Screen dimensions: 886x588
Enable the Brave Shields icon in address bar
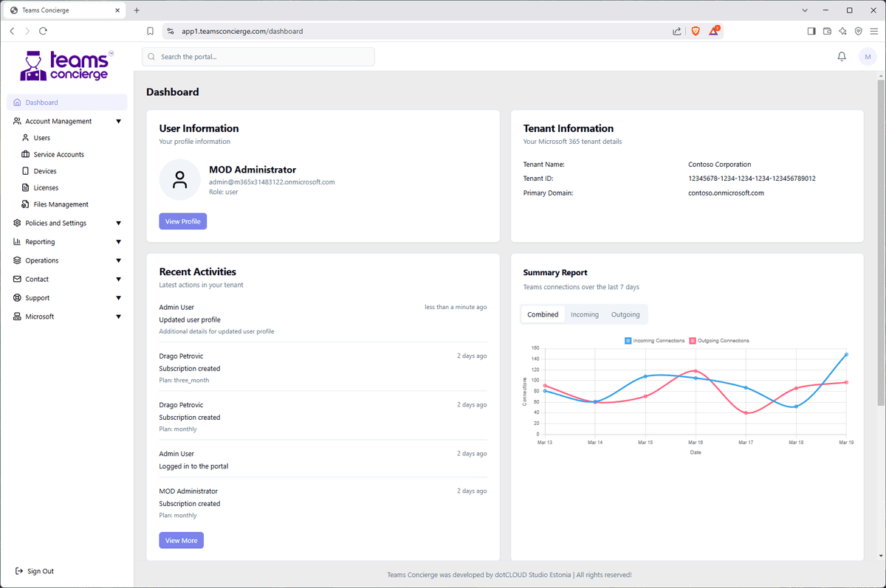(x=695, y=31)
